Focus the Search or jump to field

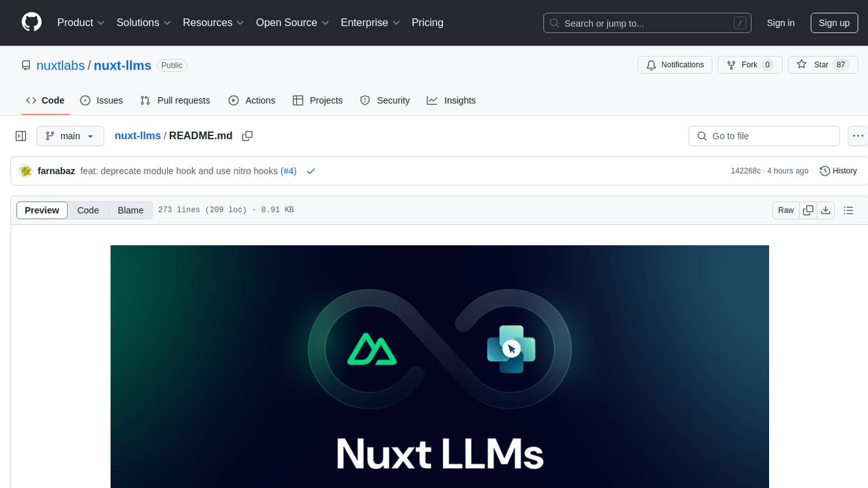647,23
